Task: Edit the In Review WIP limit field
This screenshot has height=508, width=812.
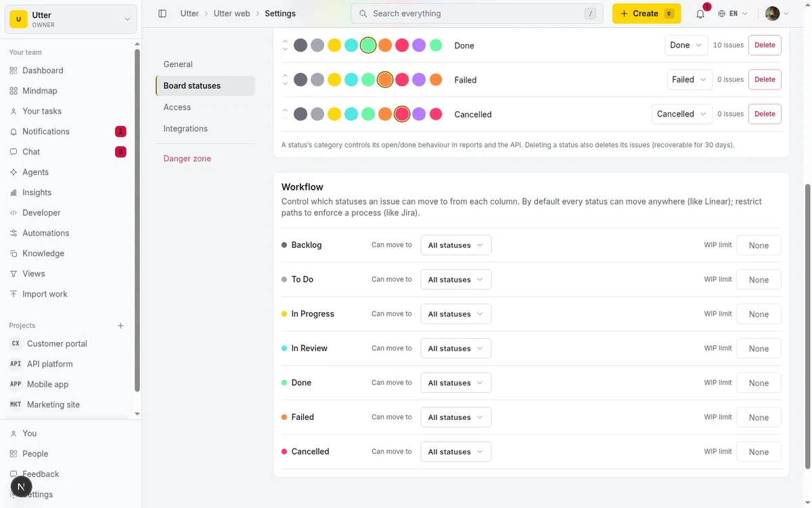Action: click(759, 349)
